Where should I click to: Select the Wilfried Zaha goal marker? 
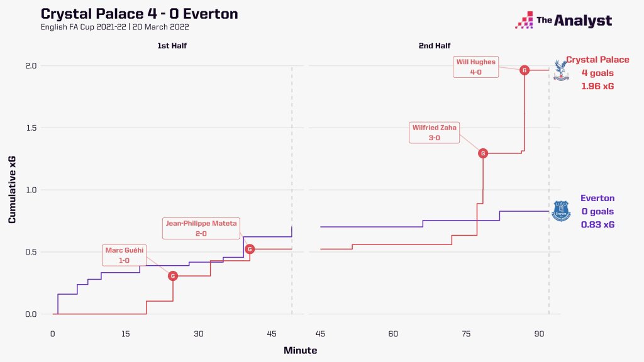pyautogui.click(x=483, y=153)
